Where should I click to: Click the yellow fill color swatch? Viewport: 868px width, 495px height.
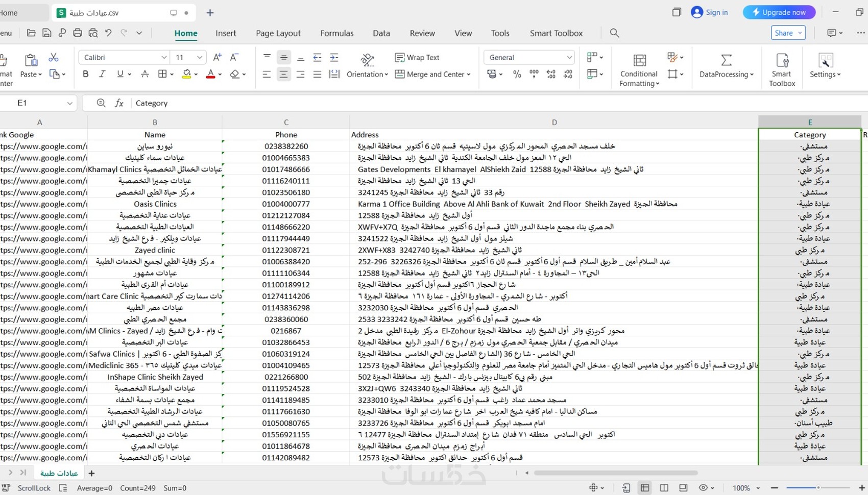click(187, 75)
